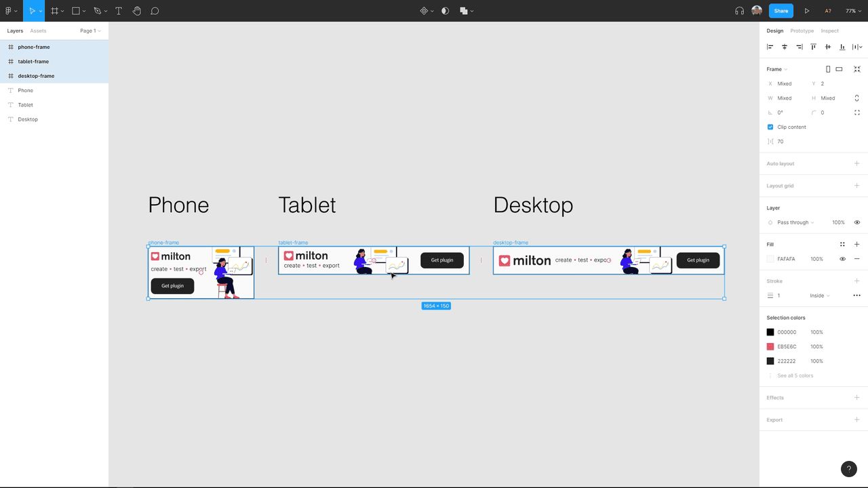Open stroke Inside position dropdown
Viewport: 868px width, 488px height.
(x=820, y=296)
